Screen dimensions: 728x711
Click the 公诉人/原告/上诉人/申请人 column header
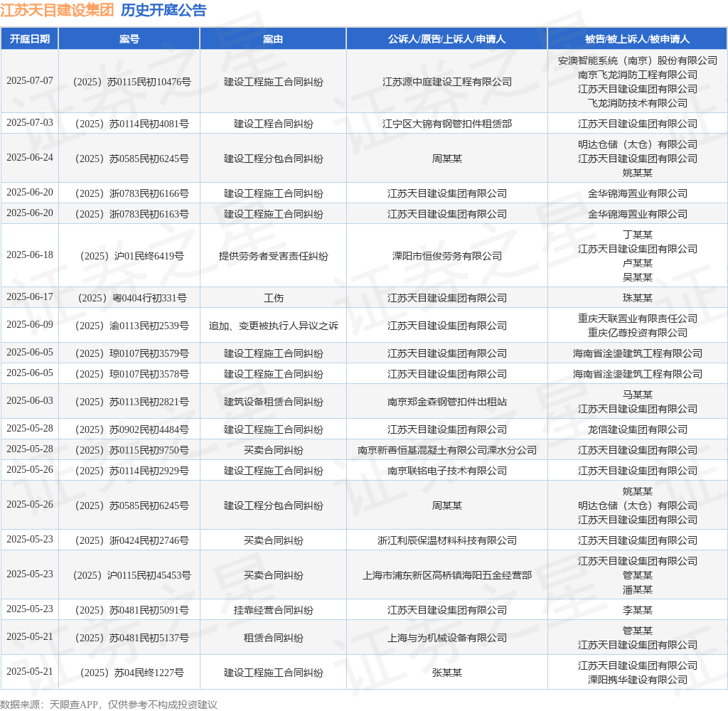pos(446,39)
